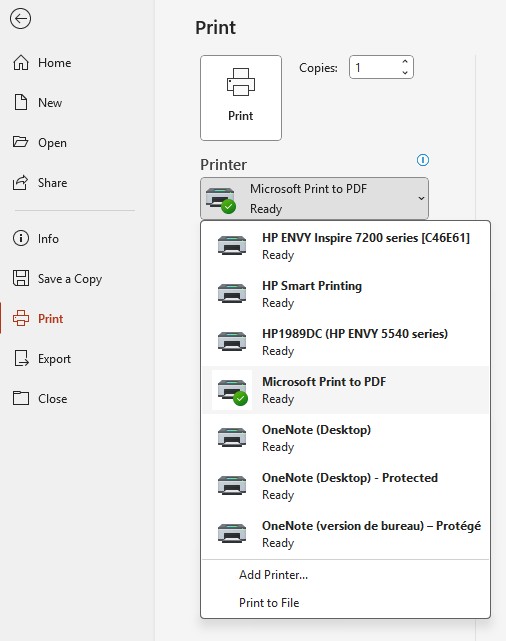
Task: Select HP ENVY Inspire 7200 series printer
Action: pyautogui.click(x=345, y=246)
